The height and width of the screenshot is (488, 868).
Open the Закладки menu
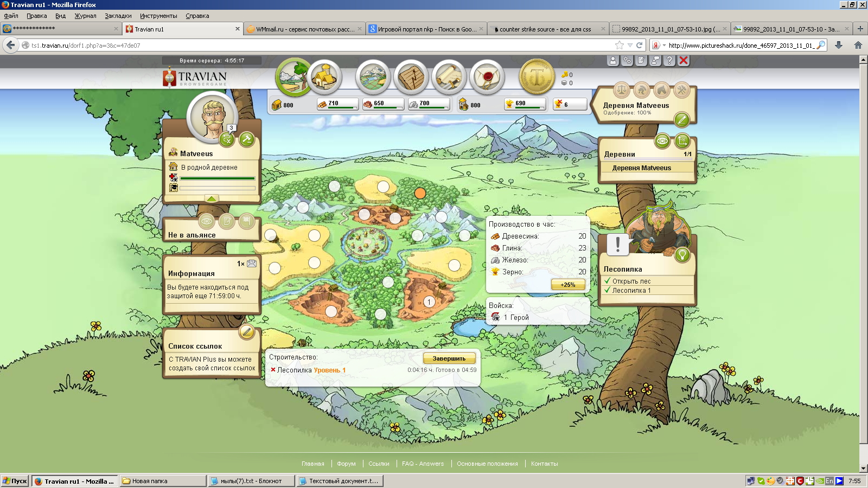[x=118, y=16]
